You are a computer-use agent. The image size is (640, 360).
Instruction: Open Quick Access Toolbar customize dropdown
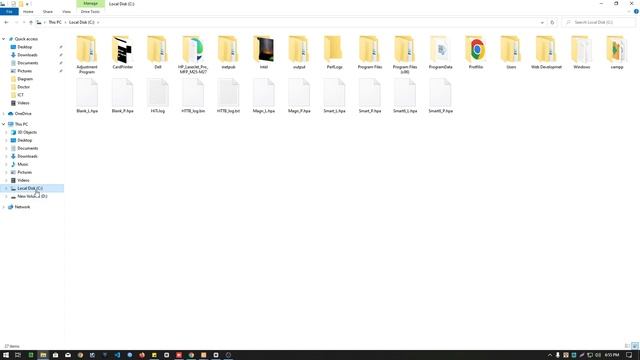click(27, 4)
